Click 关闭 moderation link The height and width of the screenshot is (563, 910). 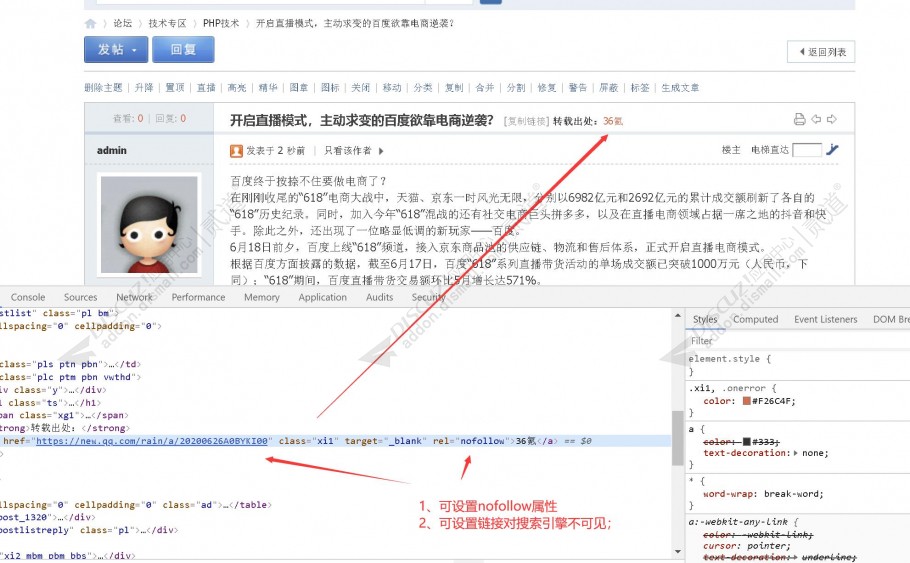pyautogui.click(x=360, y=88)
